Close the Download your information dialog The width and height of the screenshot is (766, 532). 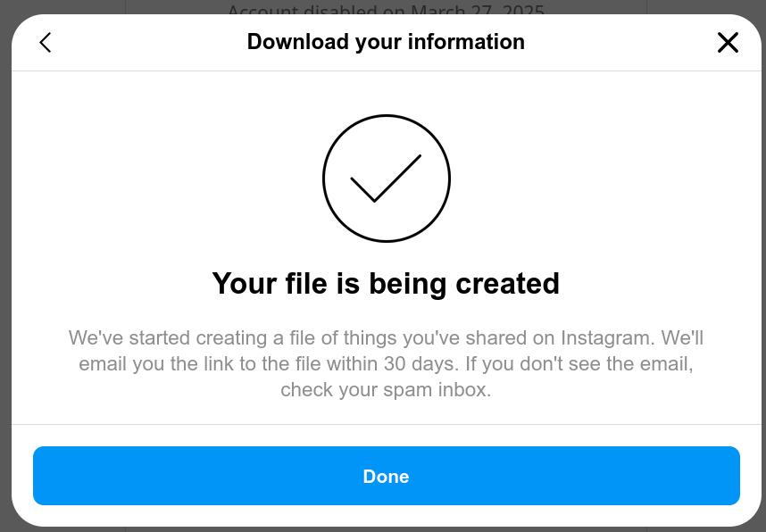tap(728, 43)
